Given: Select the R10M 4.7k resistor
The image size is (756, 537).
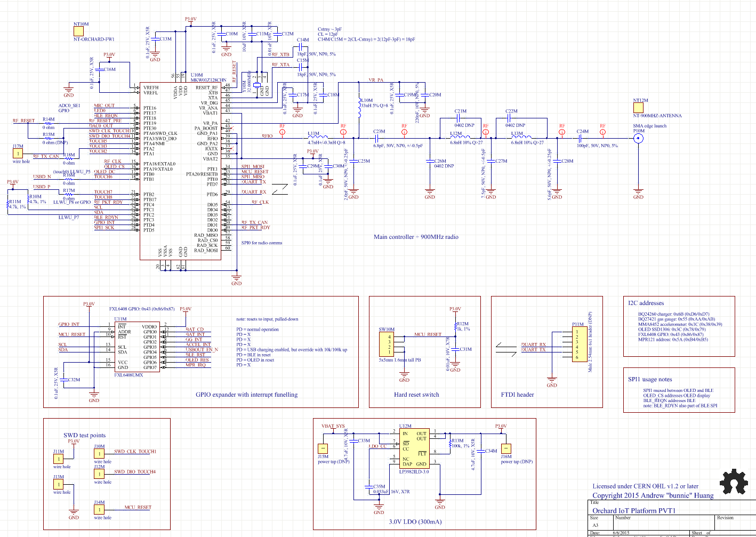Looking at the screenshot, I should [x=28, y=199].
